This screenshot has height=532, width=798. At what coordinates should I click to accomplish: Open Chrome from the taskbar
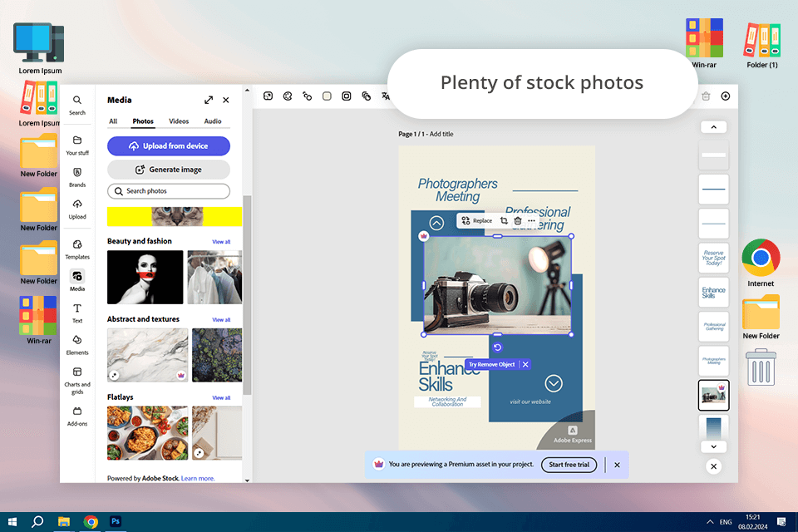[91, 522]
